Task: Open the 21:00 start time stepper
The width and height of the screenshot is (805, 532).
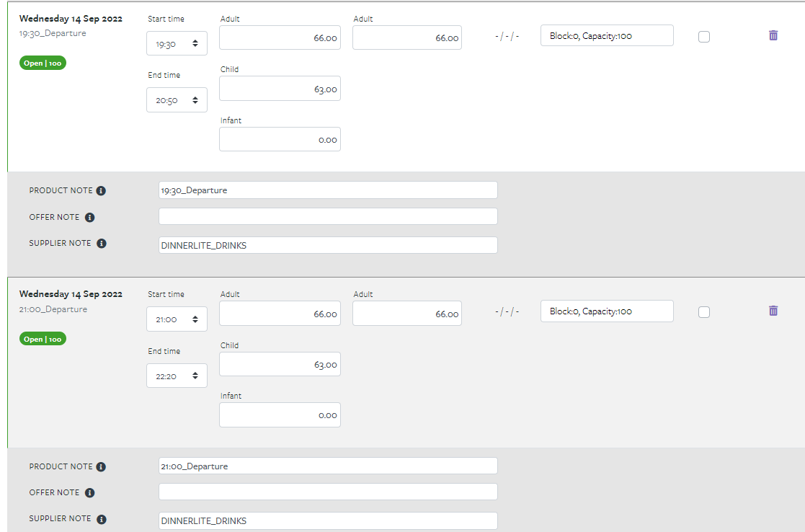Action: [196, 319]
